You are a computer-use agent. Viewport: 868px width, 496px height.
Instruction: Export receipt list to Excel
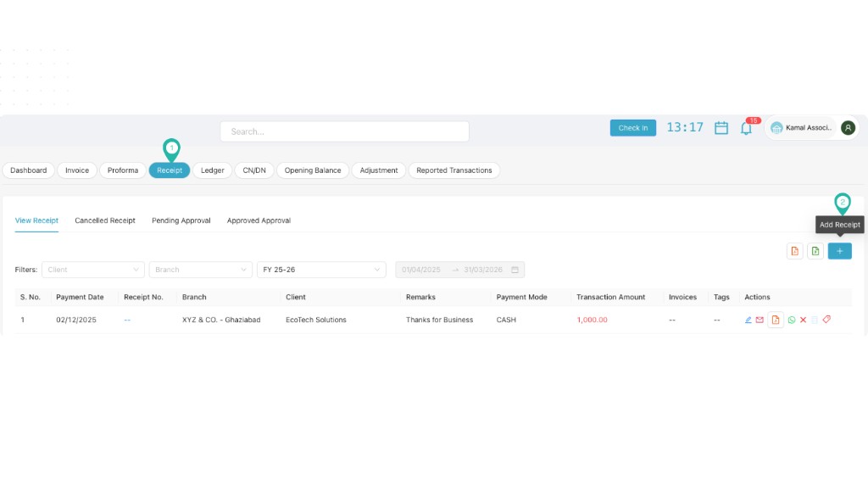coord(815,251)
